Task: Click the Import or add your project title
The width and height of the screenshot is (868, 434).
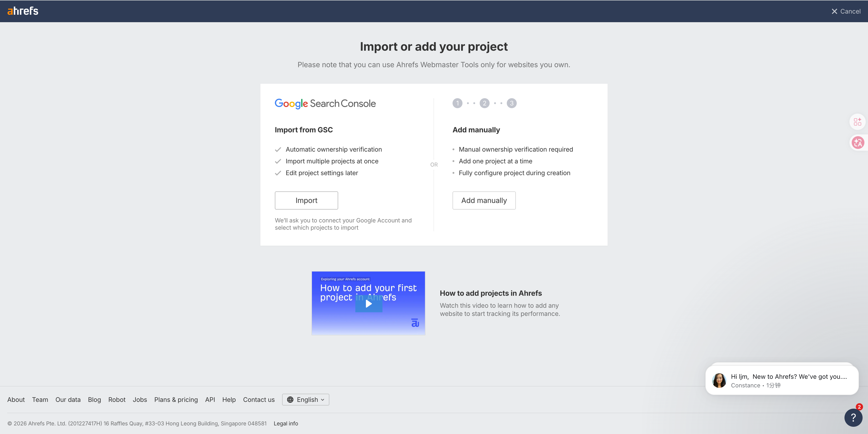Action: coord(434,47)
